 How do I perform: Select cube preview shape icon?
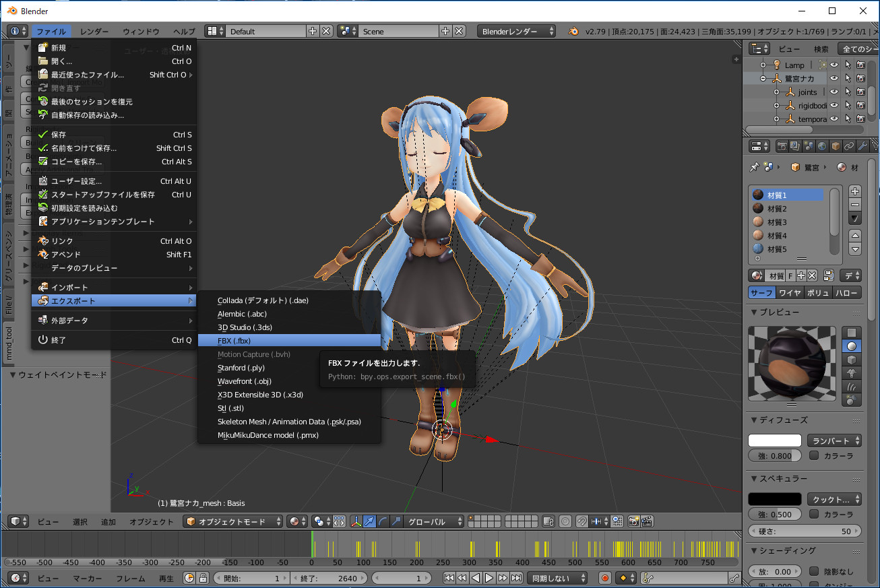point(852,360)
